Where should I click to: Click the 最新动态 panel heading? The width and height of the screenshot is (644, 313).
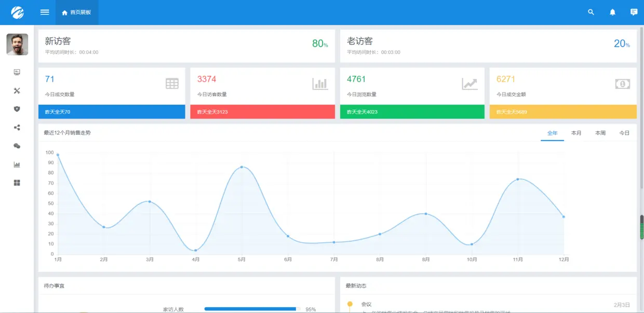(356, 286)
